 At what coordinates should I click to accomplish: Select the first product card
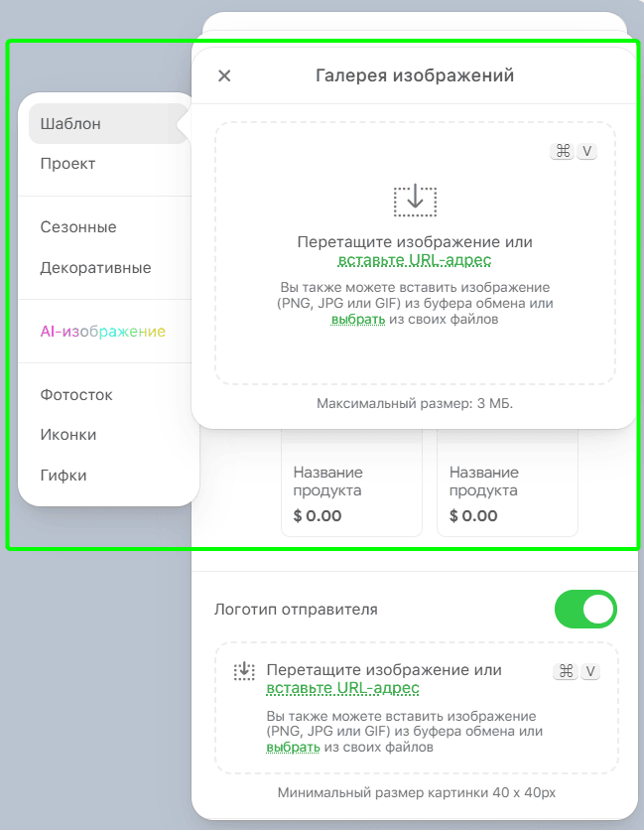point(351,486)
